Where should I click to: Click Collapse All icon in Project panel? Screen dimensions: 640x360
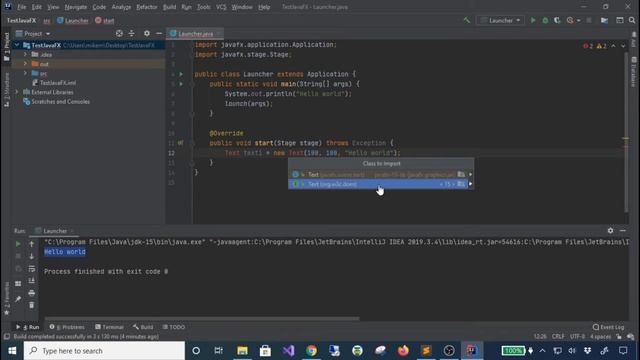[x=131, y=33]
